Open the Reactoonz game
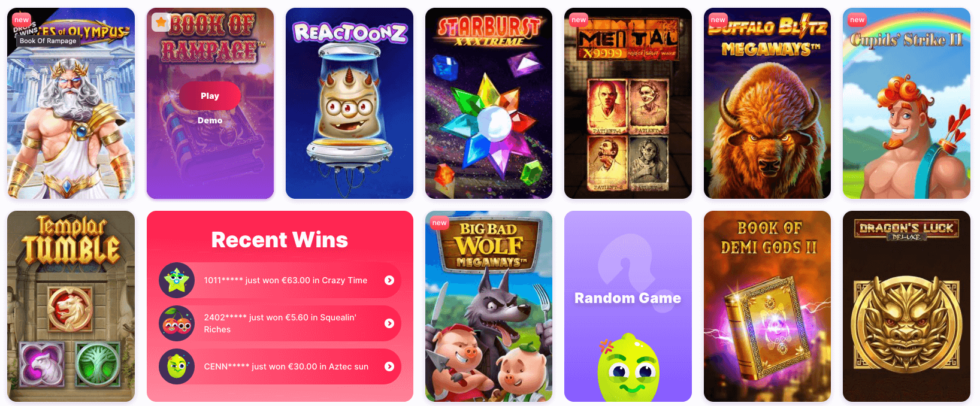The height and width of the screenshot is (406, 980). [349, 103]
